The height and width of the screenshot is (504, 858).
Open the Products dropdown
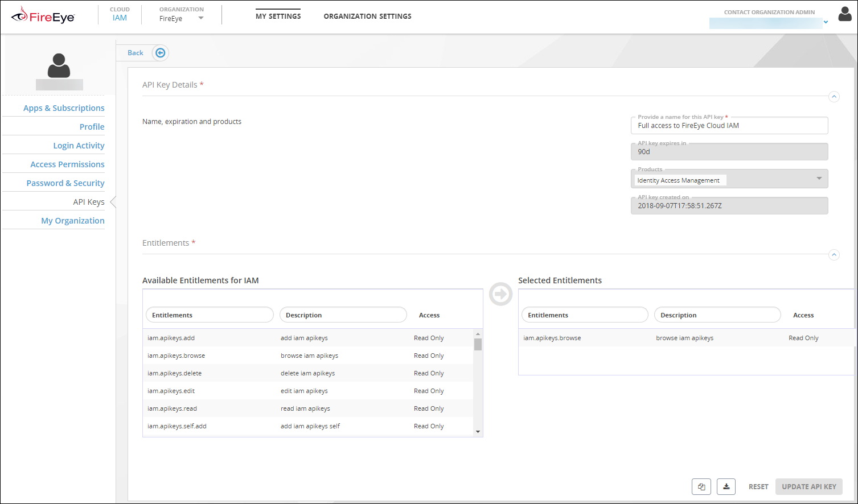tap(819, 179)
